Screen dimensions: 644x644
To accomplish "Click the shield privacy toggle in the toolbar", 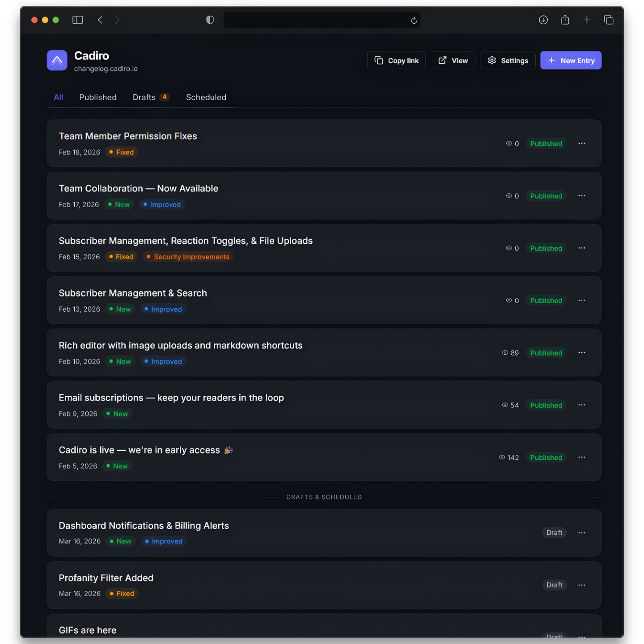I will [x=210, y=20].
